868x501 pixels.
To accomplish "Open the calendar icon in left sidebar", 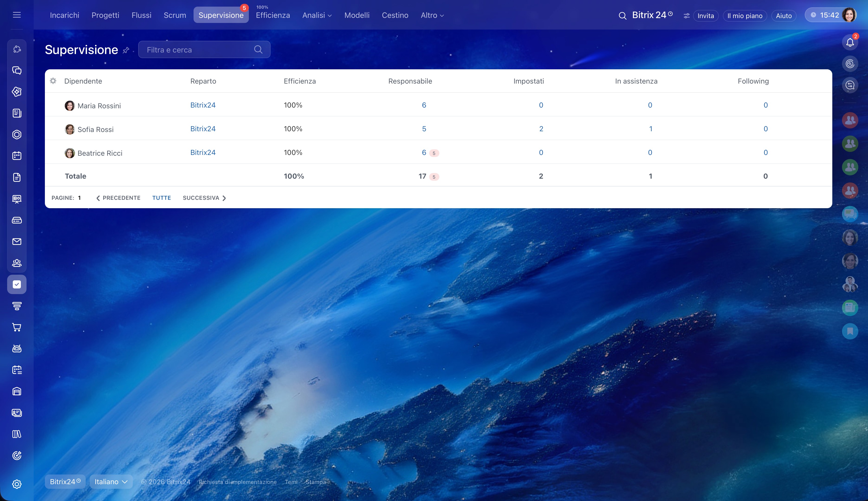I will [x=17, y=156].
